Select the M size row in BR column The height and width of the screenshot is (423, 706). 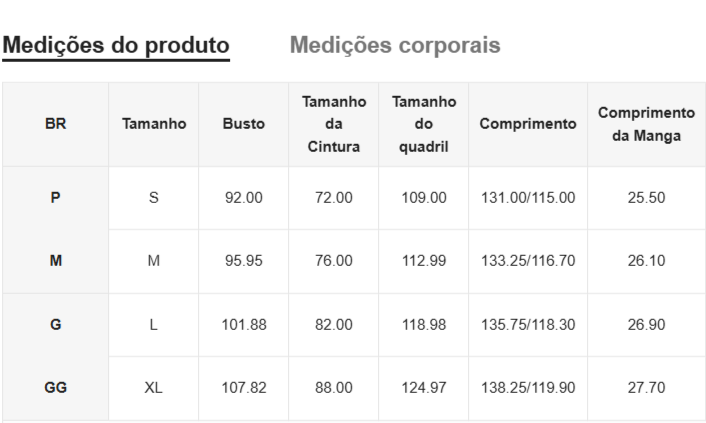pos(56,261)
